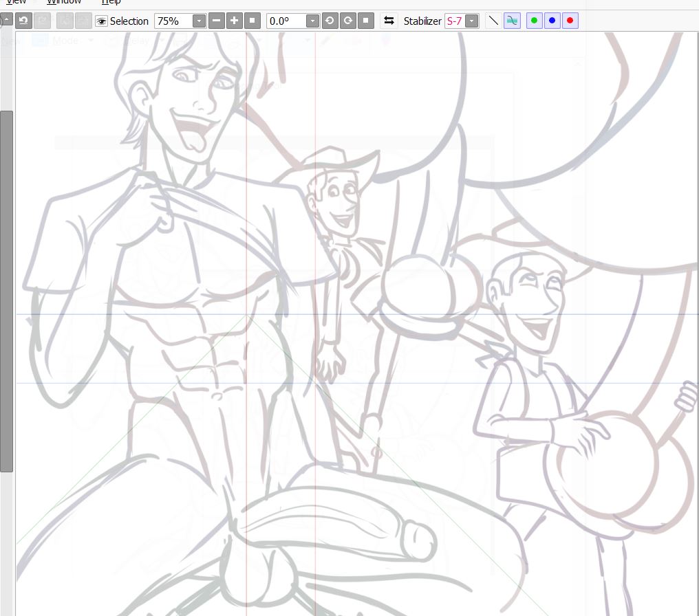
Task: Click the blue dot button
Action: [552, 21]
